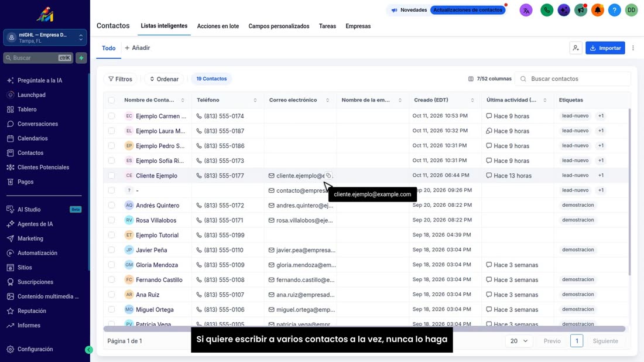Open AI Studio in sidebar

(29, 210)
